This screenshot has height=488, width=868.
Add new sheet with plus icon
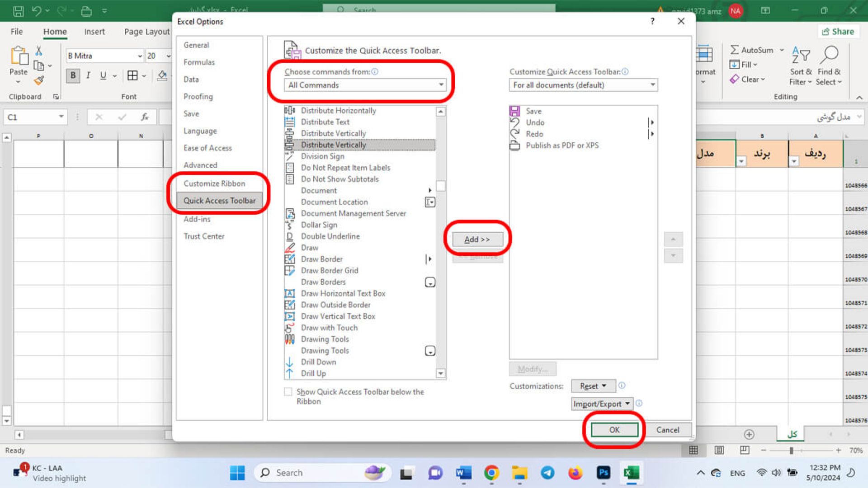pyautogui.click(x=749, y=434)
